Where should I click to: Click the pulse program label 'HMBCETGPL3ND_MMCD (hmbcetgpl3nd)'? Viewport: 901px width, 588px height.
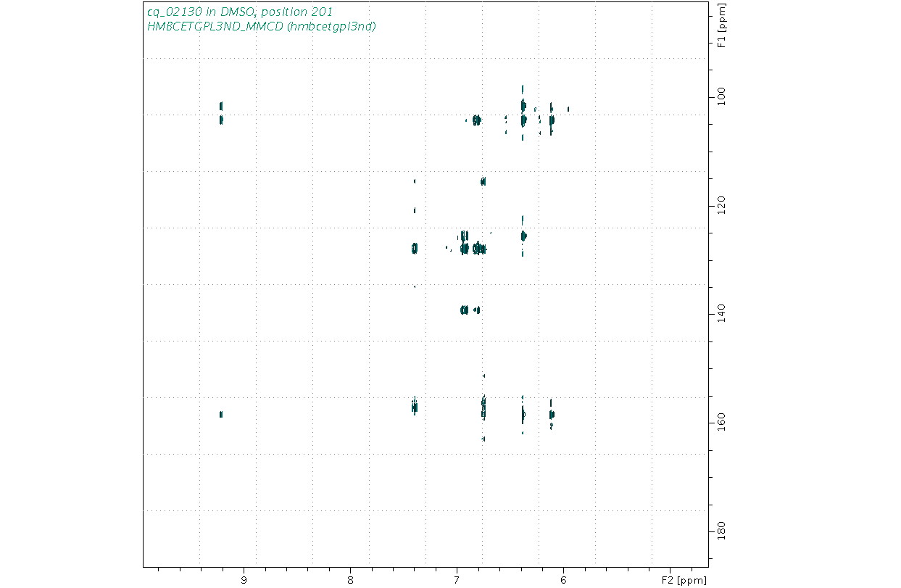[x=261, y=27]
